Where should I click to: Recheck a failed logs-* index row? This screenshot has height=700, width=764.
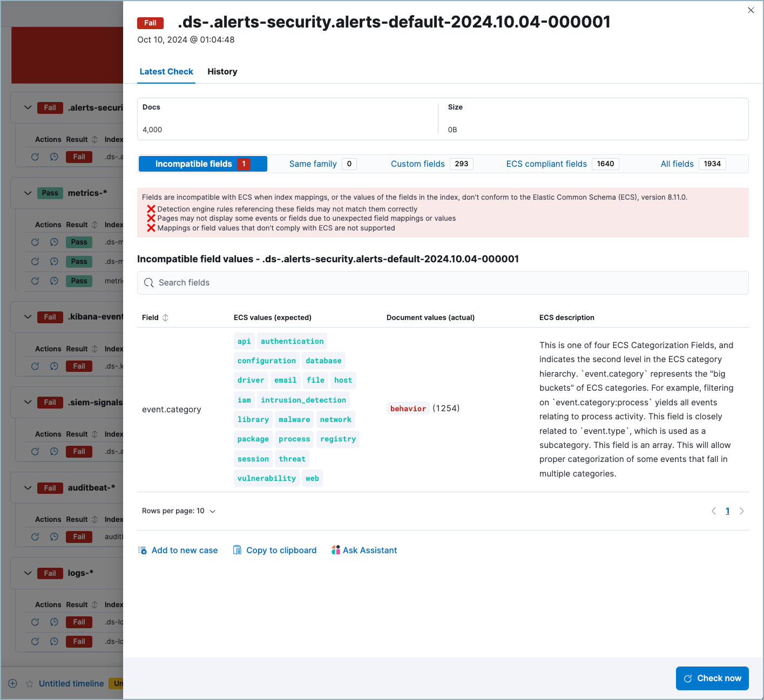point(35,622)
